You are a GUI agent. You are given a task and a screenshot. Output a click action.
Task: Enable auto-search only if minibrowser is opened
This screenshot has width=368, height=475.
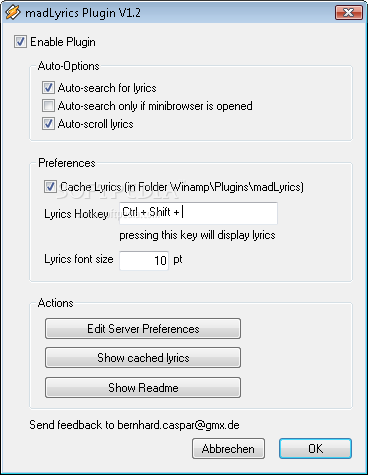click(48, 106)
